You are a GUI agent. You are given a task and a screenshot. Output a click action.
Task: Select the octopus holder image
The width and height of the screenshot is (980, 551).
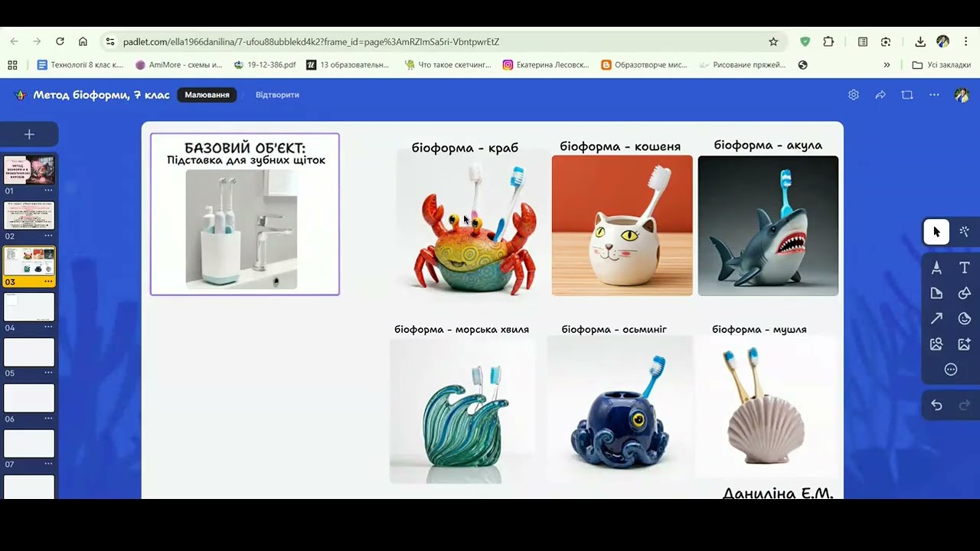click(620, 408)
